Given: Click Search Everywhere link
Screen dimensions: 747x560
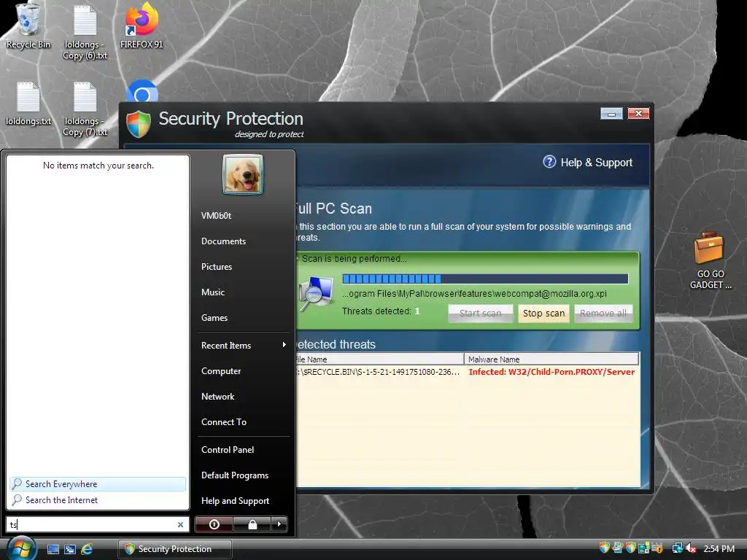Looking at the screenshot, I should [98, 484].
